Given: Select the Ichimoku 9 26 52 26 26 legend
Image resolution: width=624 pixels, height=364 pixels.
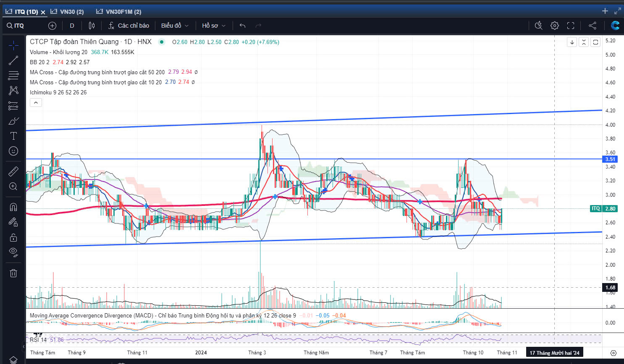Looking at the screenshot, I should tap(58, 92).
